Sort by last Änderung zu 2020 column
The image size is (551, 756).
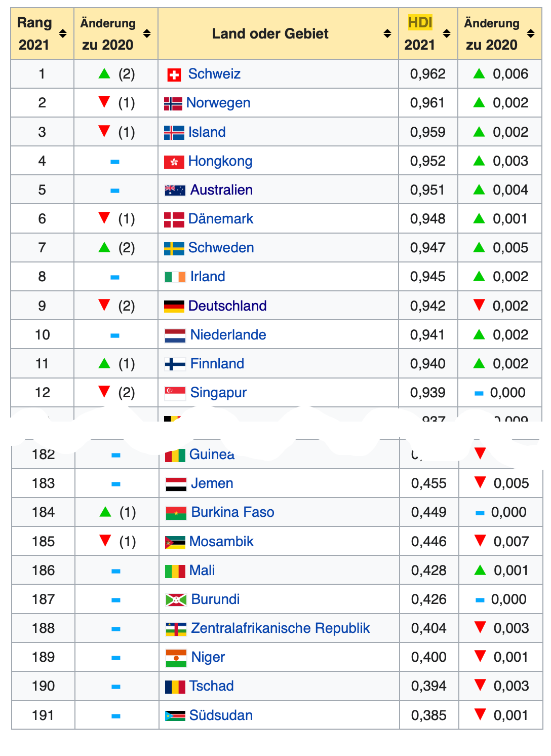pos(531,34)
